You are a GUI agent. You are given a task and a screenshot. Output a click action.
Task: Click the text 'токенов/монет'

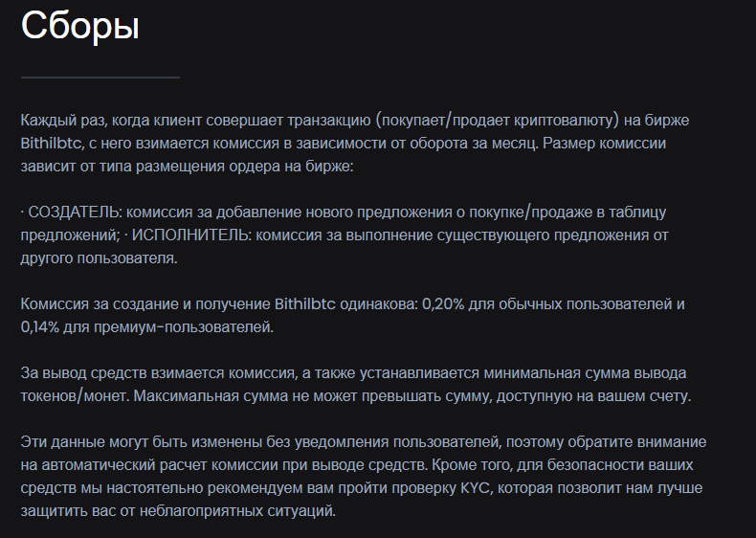74,396
